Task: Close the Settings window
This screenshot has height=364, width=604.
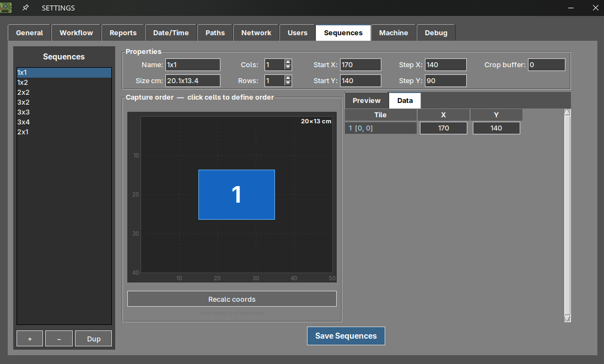Action: point(596,8)
